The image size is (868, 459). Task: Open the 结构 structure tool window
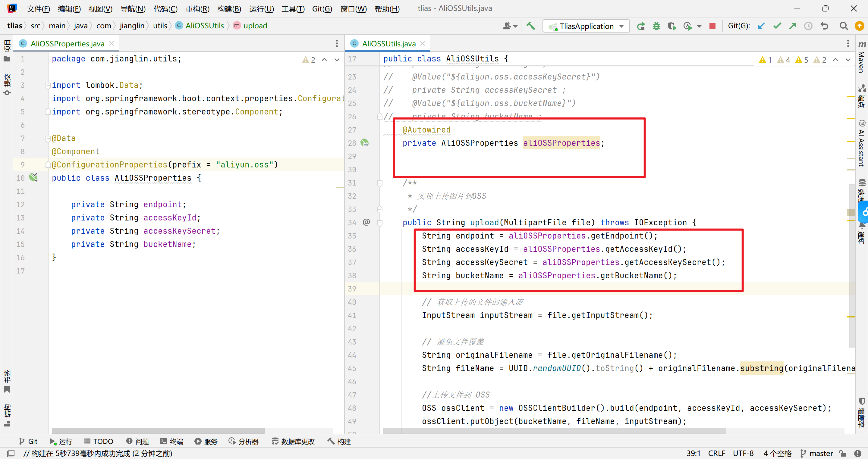(x=7, y=415)
